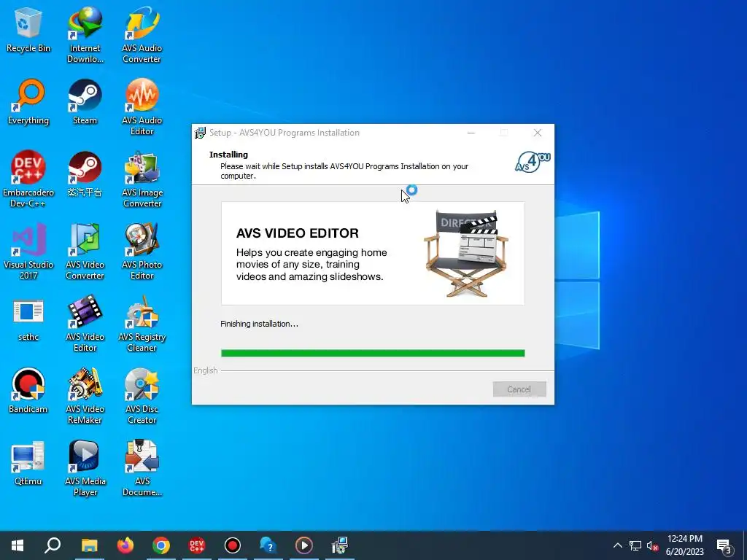747x560 pixels.
Task: Click the Setup window title bar icon
Action: coord(200,133)
